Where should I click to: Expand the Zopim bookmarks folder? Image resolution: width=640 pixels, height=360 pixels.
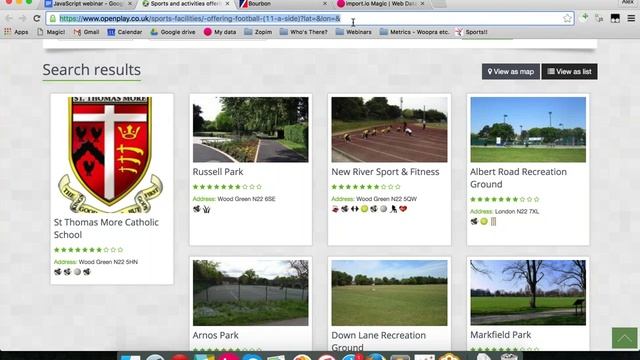pyautogui.click(x=258, y=32)
